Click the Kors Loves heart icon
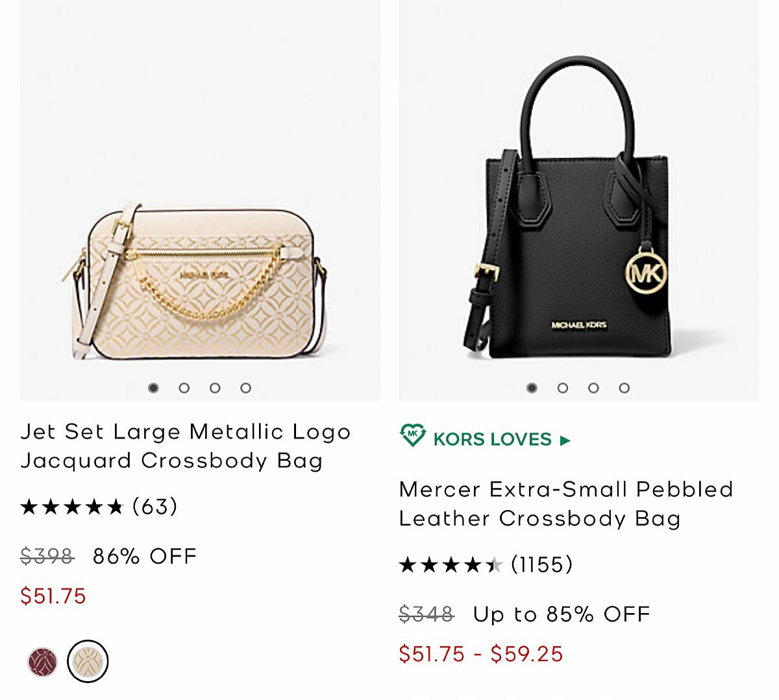Screen dimensions: 779x700 point(412,436)
